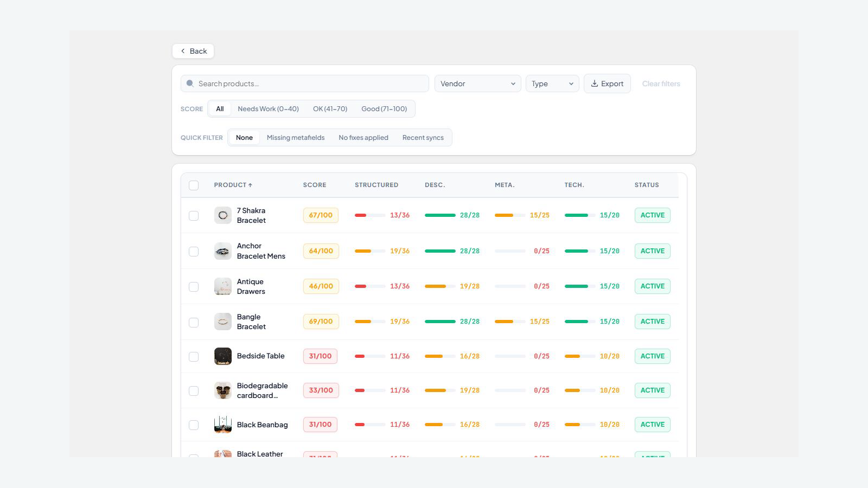Click the Product column sort arrow
868x488 pixels.
click(250, 185)
